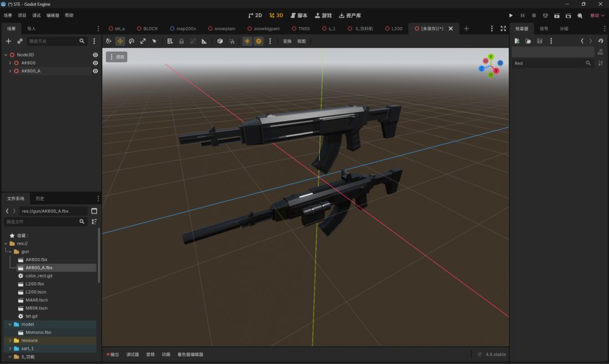Toggle preview sunlight in viewport toolbar
609x364 pixels.
(247, 41)
